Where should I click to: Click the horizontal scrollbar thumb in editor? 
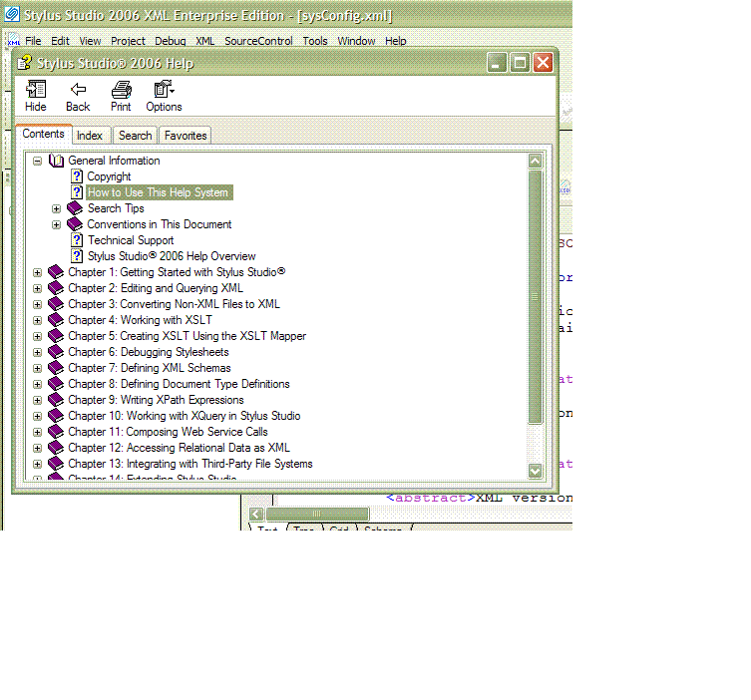tap(317, 514)
